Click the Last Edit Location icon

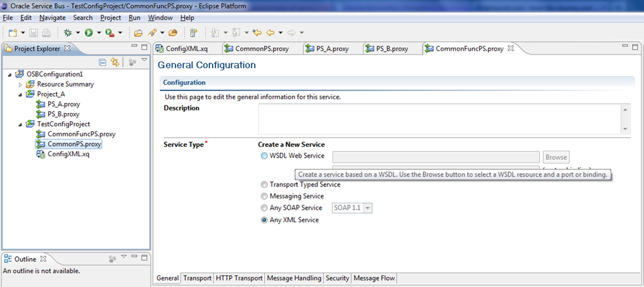257,33
